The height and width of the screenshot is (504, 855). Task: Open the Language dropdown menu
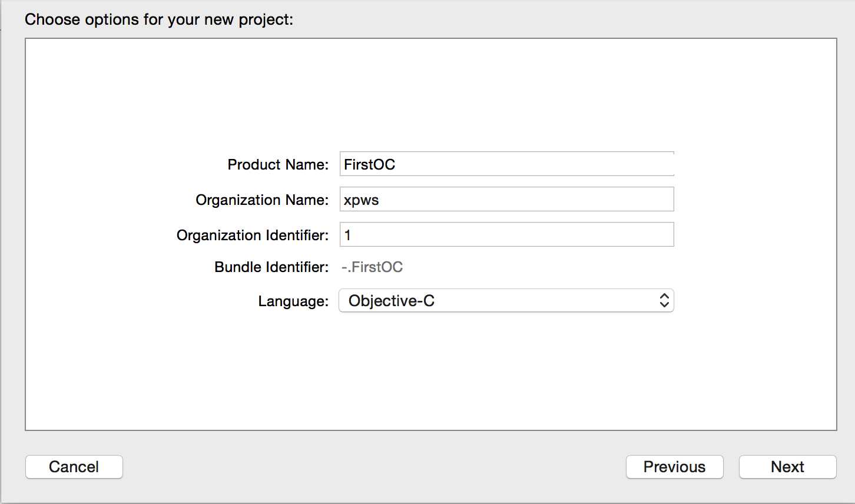[x=505, y=301]
